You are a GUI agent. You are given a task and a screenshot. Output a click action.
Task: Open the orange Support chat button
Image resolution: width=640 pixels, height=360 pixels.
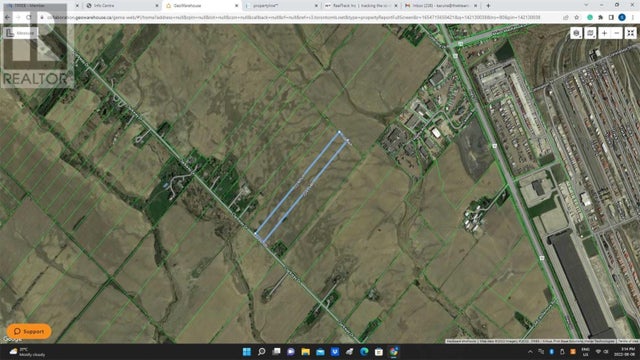(x=29, y=331)
